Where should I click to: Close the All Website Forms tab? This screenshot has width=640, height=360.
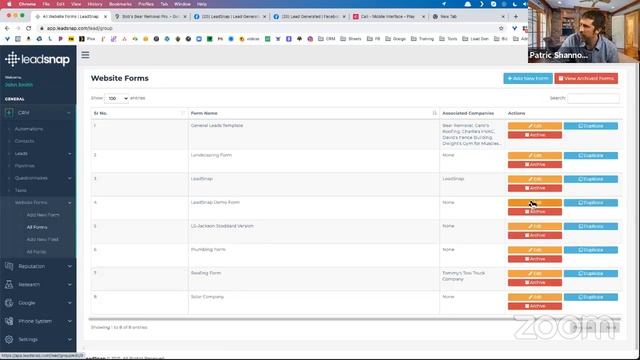coord(105,16)
